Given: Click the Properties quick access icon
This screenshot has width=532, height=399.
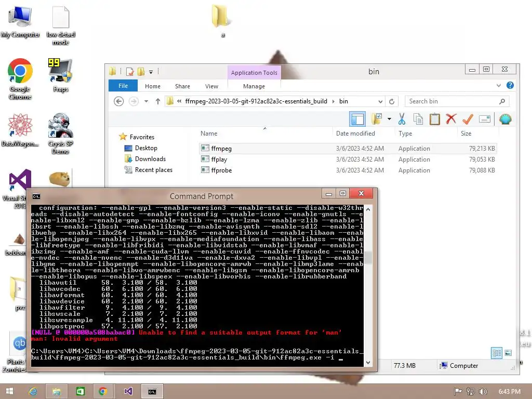Looking at the screenshot, I should pos(129,72).
